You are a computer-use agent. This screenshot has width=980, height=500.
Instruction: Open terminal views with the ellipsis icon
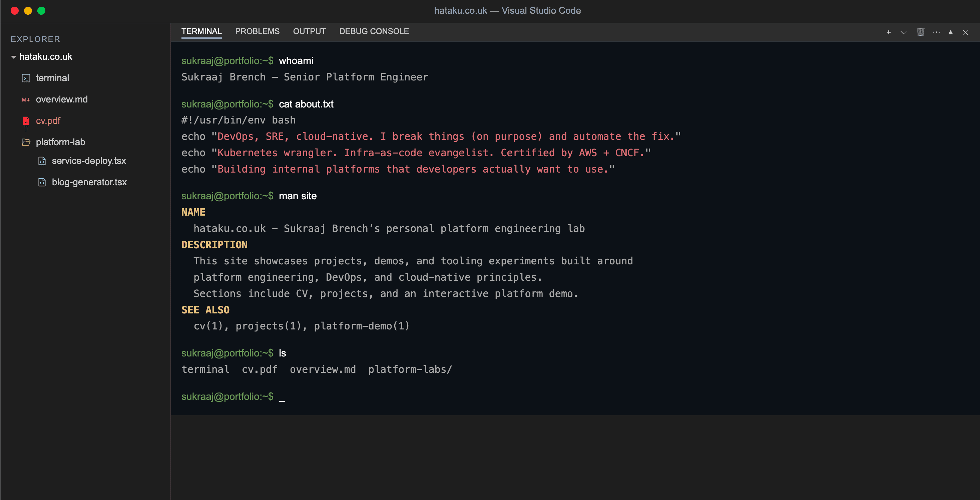(x=936, y=32)
